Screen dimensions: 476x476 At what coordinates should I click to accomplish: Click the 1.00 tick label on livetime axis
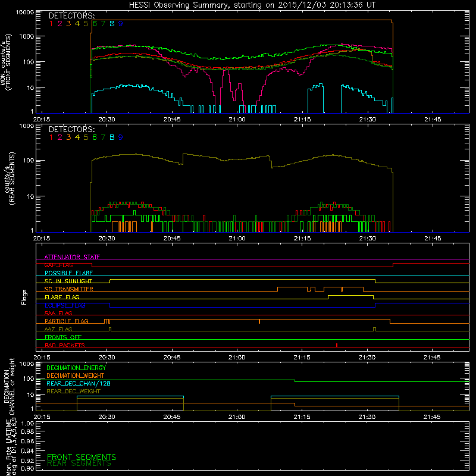tap(27, 423)
